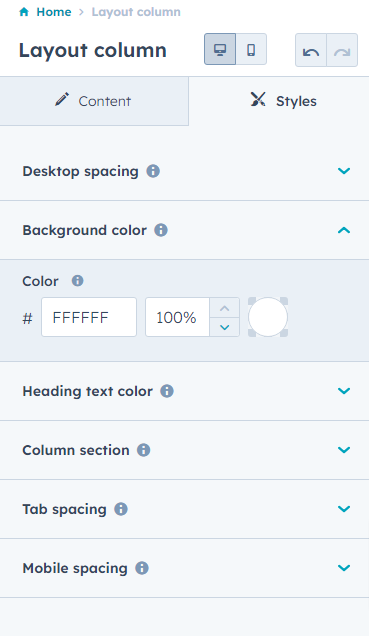This screenshot has height=636, width=369.
Task: Switch to mobile preview icon
Action: pos(251,49)
